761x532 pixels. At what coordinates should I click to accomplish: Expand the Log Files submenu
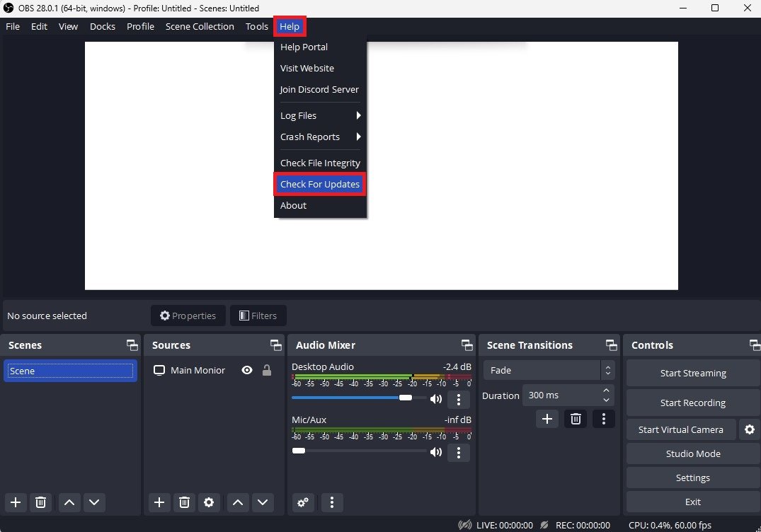point(320,115)
